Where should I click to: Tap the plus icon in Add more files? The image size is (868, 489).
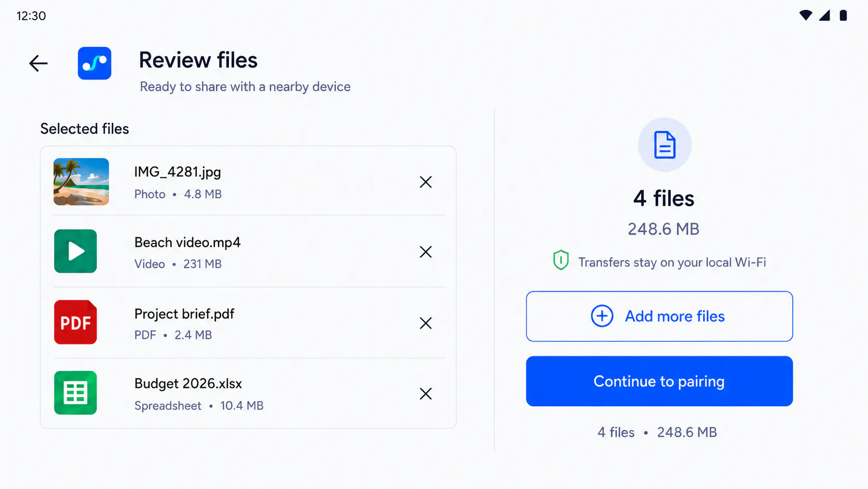pos(602,316)
